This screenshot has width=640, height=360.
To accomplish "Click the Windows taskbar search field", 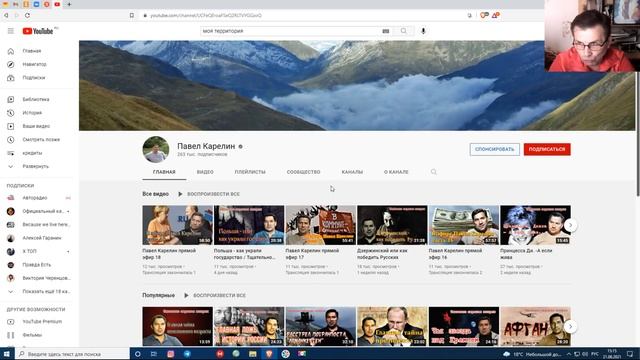I will coord(72,354).
